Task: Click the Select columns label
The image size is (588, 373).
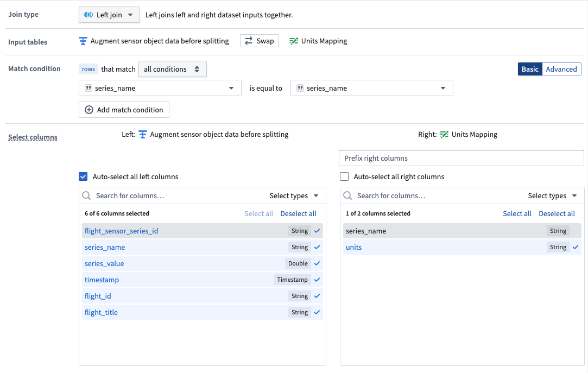Action: [33, 137]
